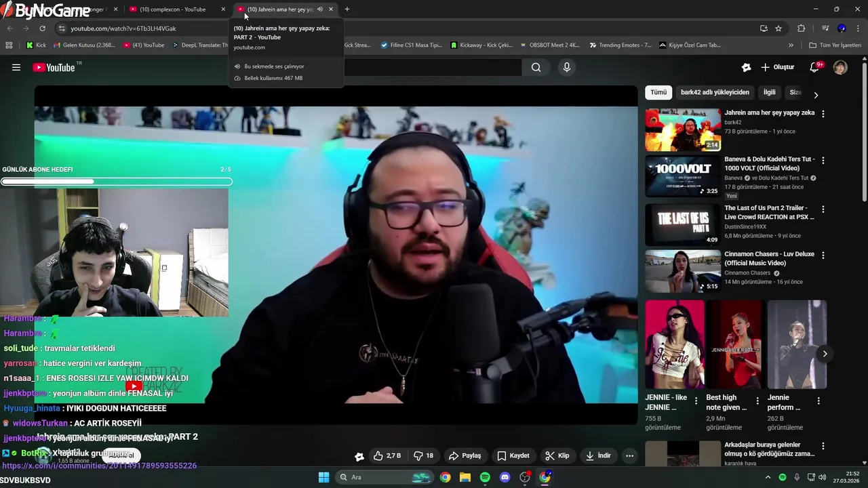Open the browser extensions puzzle icon

pos(802,28)
